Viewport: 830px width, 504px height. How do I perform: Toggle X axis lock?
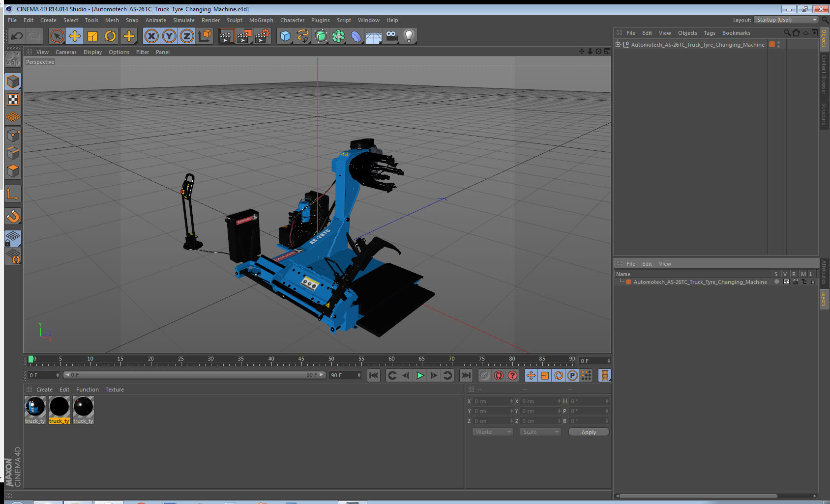coord(151,36)
